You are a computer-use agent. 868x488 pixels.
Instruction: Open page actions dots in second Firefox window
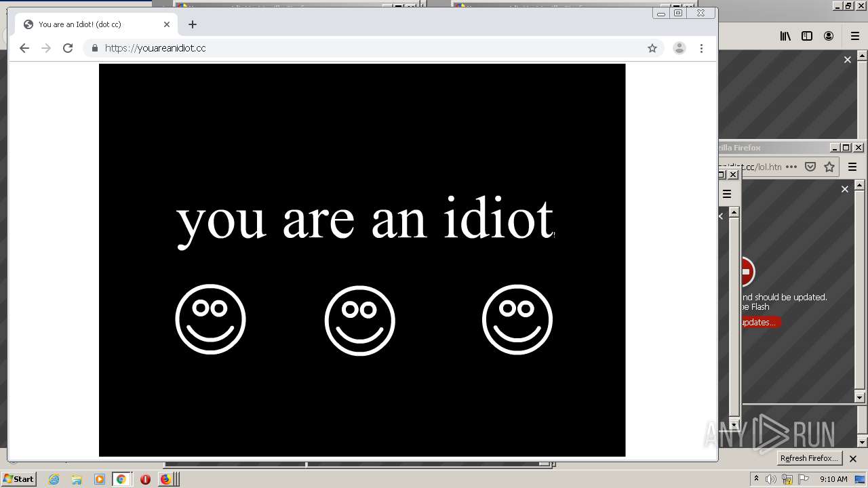tap(791, 167)
